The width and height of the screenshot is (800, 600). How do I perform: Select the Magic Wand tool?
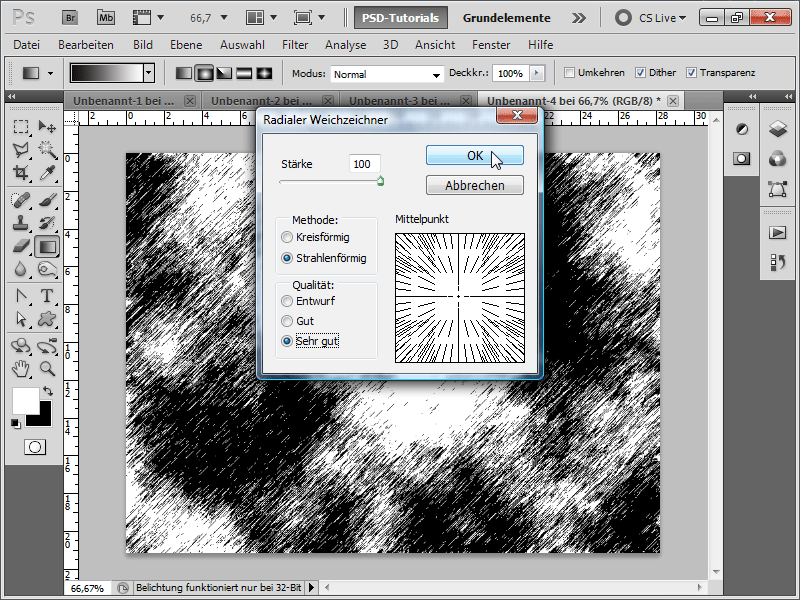pyautogui.click(x=47, y=149)
